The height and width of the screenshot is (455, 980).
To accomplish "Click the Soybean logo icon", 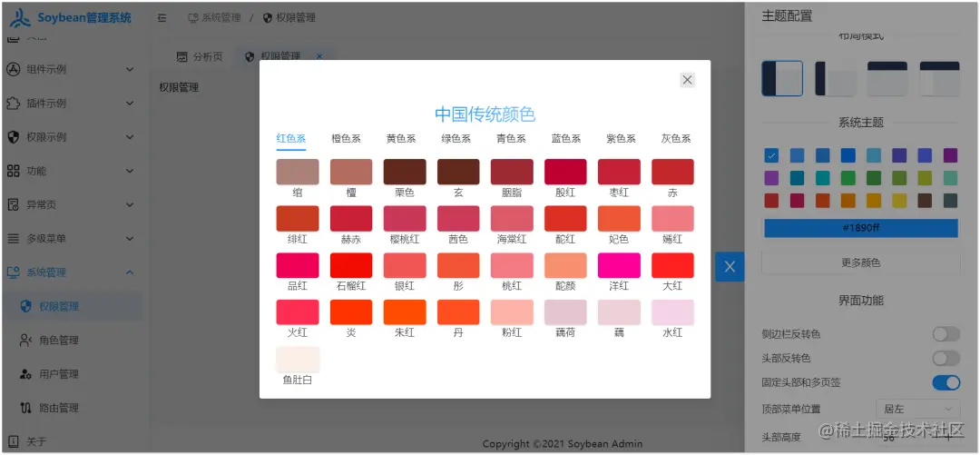I will click(x=21, y=17).
